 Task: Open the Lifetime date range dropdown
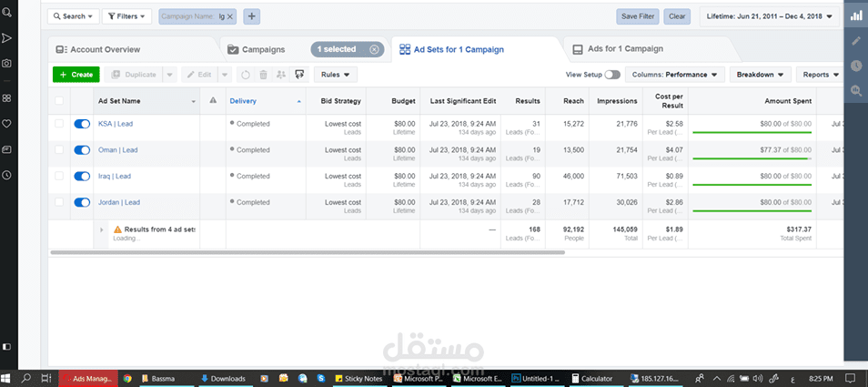(769, 16)
